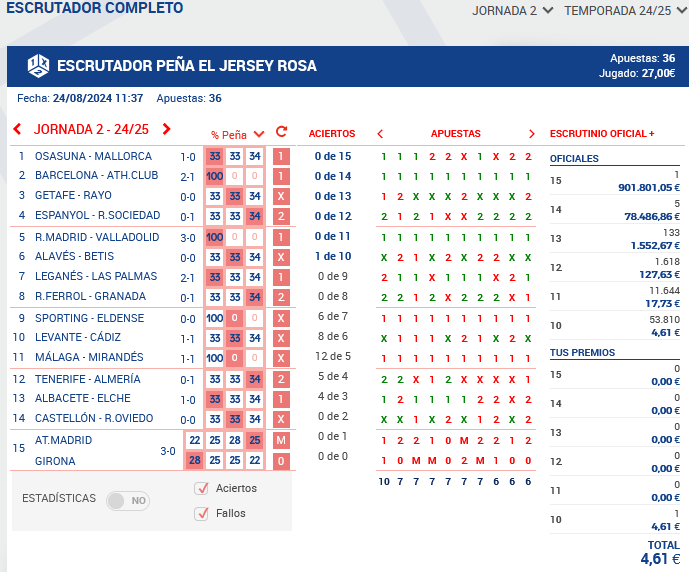Select result 1 for R.Madrid - Valladolid
Viewport: 689px width, 572px height.
click(281, 237)
